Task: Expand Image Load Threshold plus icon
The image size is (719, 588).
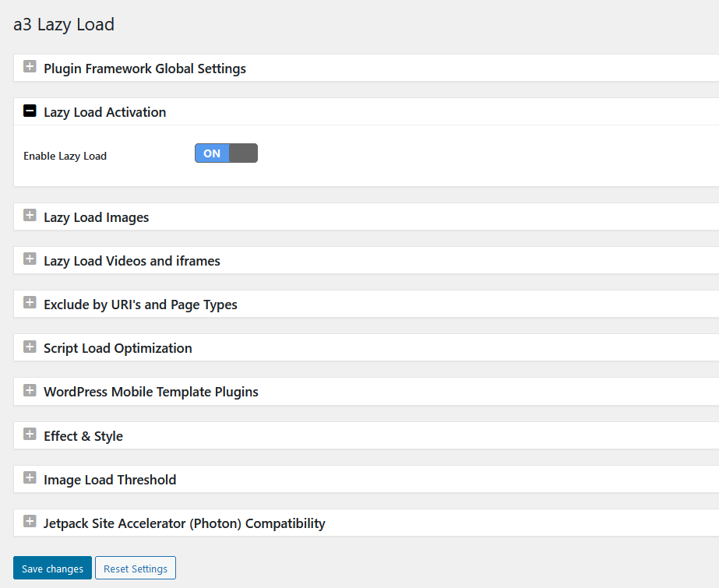Action: [x=30, y=477]
